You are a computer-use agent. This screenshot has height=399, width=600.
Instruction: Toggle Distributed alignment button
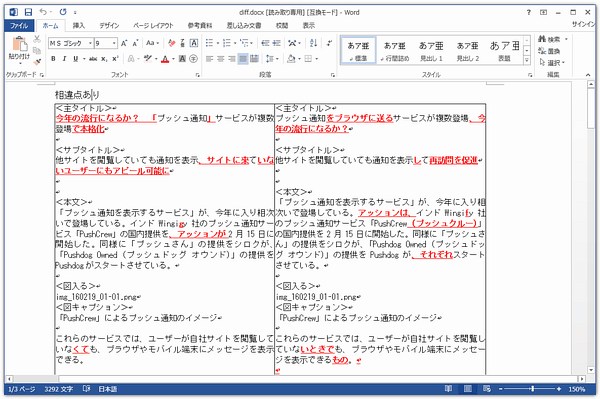pos(254,59)
